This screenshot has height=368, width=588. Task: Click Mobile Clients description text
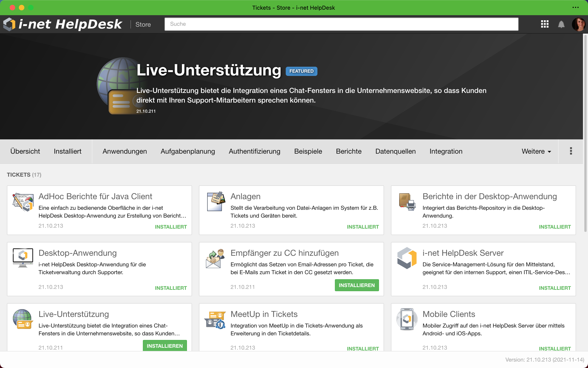493,330
